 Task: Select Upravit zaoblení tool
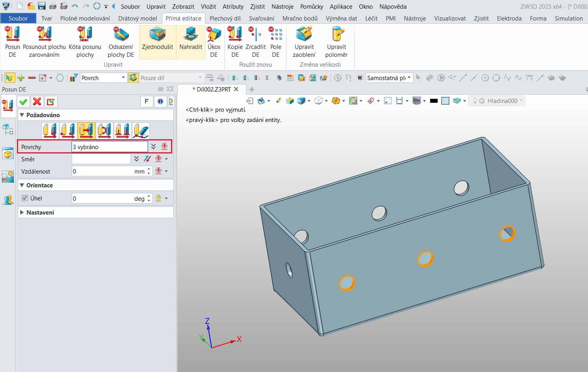point(304,42)
